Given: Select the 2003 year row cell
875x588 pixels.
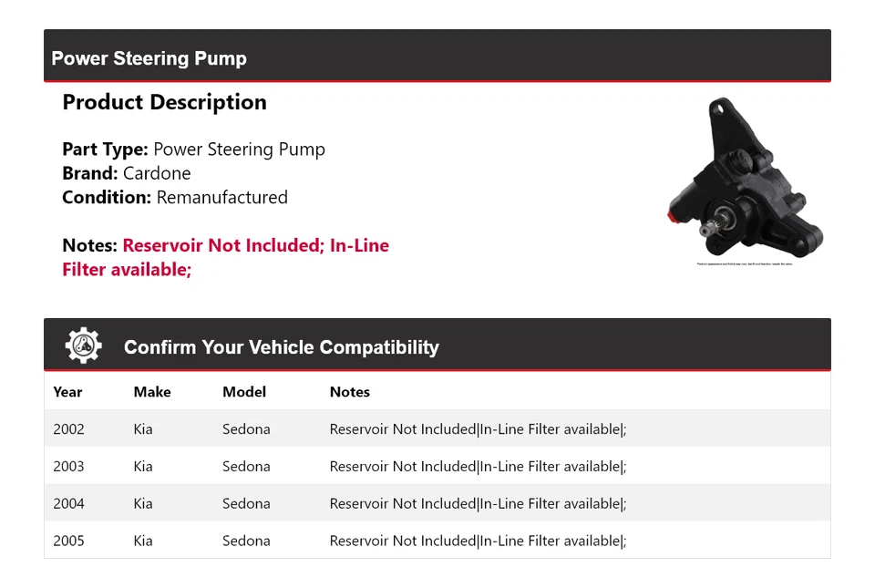Looking at the screenshot, I should coord(68,466).
